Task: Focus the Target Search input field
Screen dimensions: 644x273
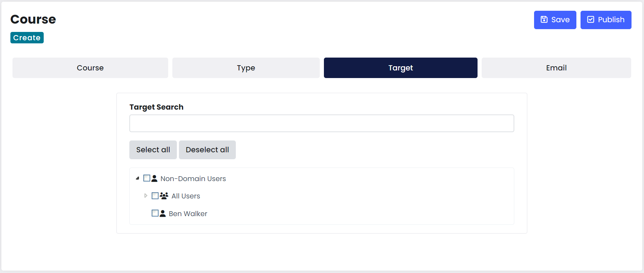Action: click(x=321, y=123)
